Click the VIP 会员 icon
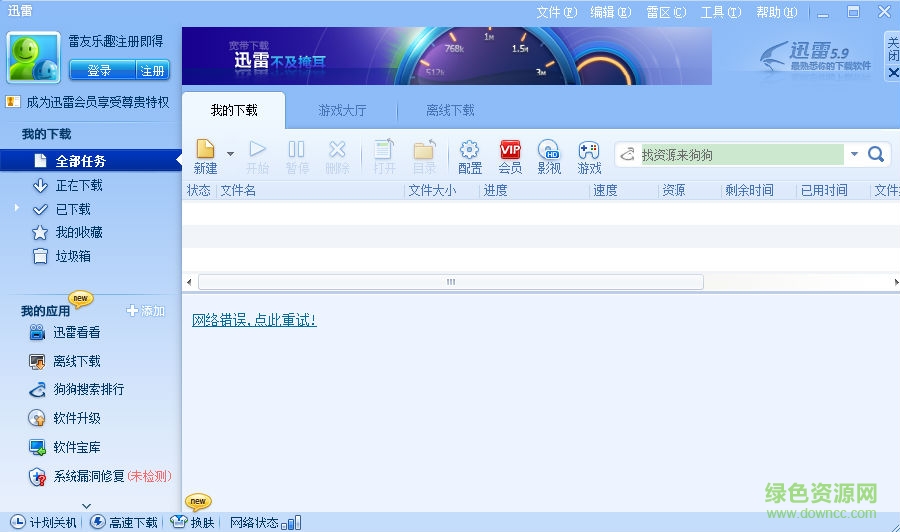 510,149
